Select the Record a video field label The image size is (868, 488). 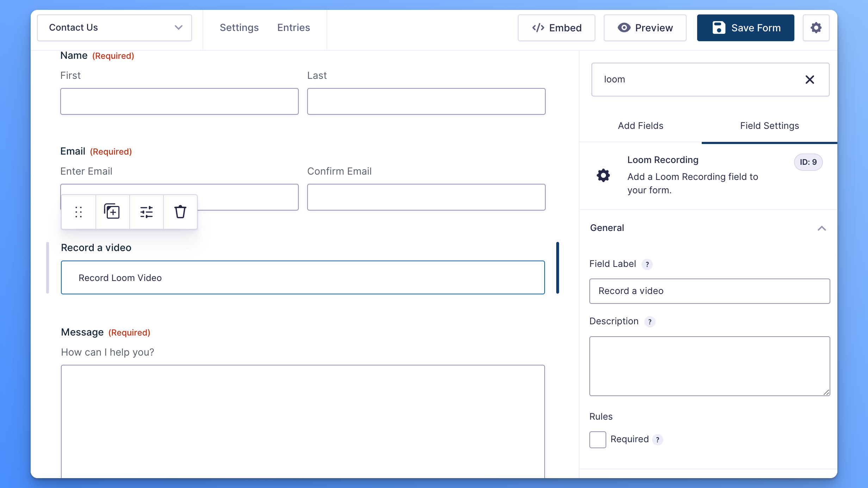[x=96, y=248]
